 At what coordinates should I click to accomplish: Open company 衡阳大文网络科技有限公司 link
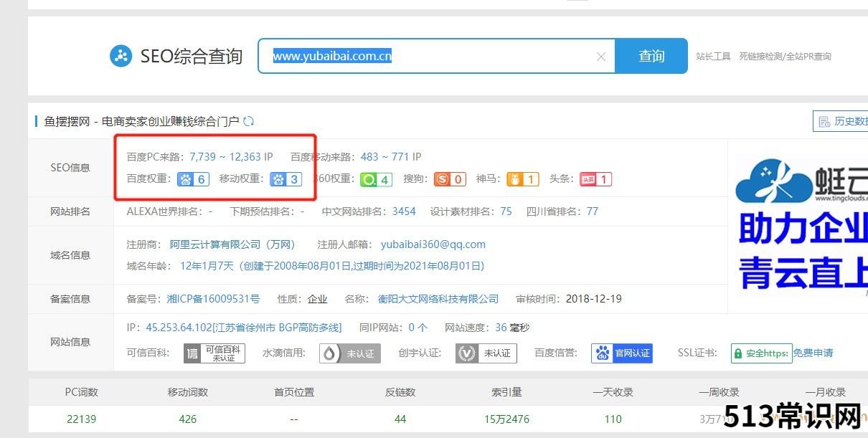click(x=438, y=299)
